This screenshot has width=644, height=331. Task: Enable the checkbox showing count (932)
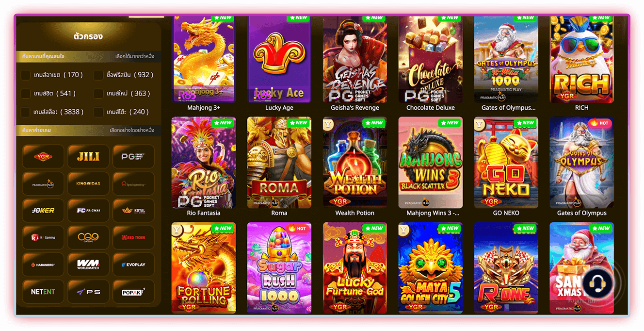(x=98, y=75)
